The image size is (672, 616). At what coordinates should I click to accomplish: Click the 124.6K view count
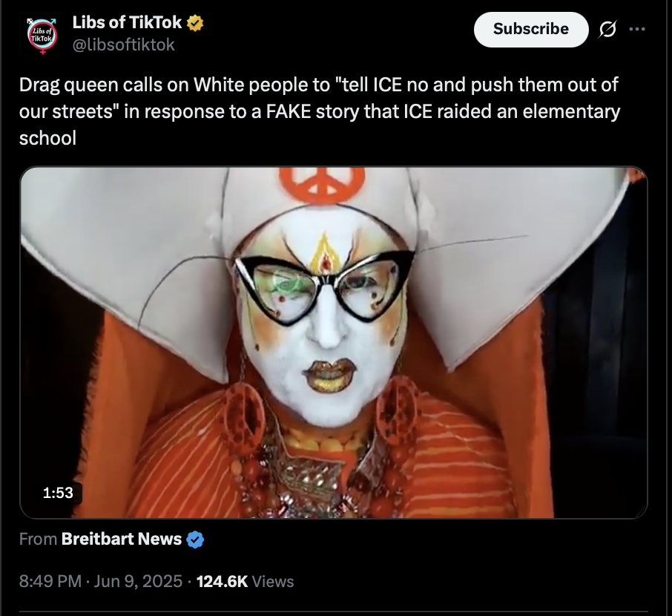(x=222, y=581)
